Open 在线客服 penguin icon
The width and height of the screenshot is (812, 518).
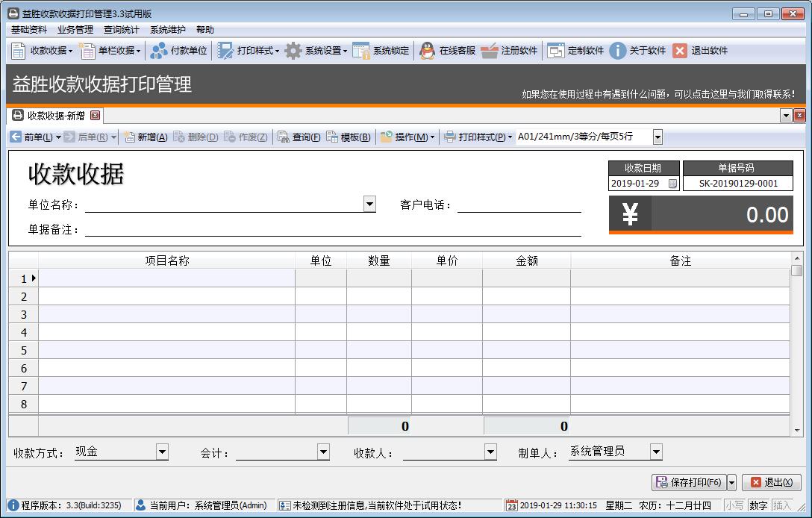tap(427, 51)
